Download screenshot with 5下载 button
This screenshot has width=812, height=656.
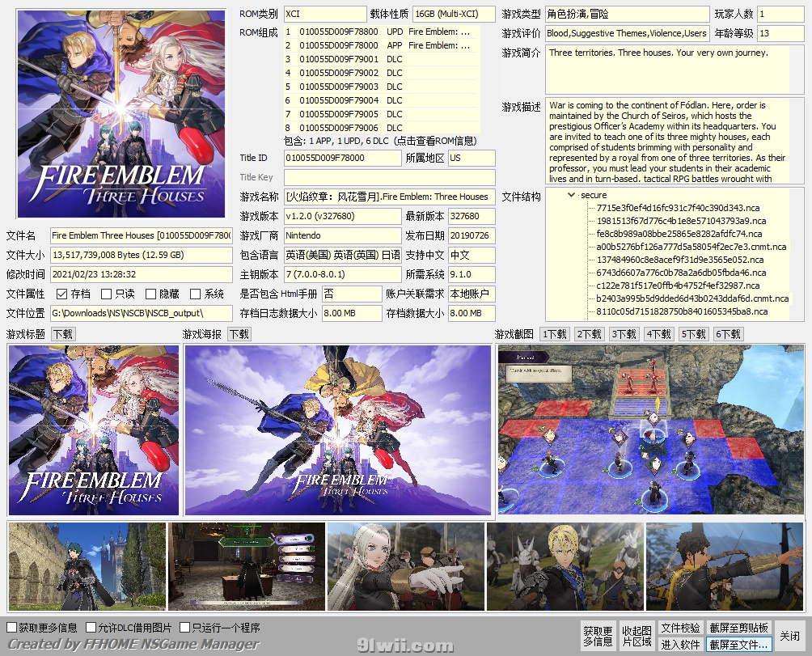pos(693,335)
